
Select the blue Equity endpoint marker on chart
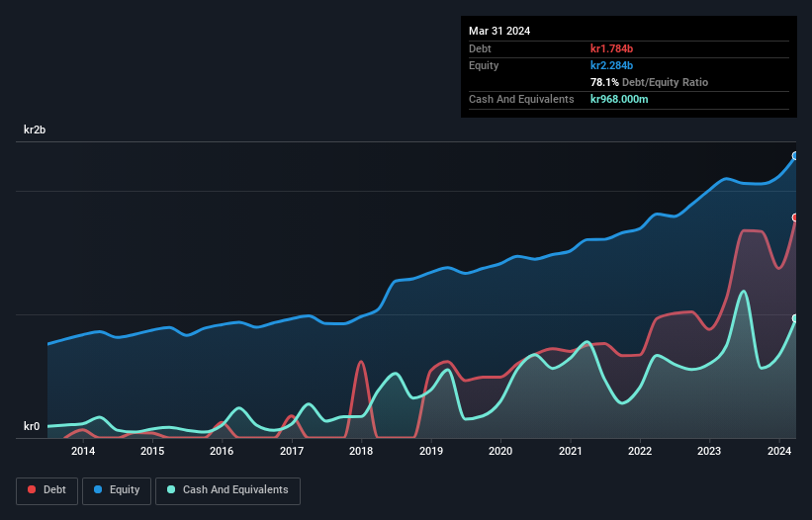point(795,156)
